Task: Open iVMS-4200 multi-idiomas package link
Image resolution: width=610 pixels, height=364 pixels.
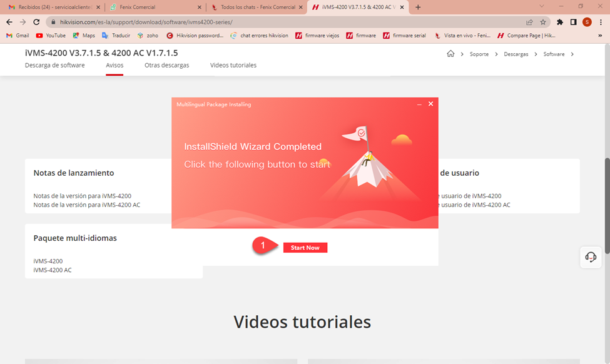Action: click(x=48, y=261)
